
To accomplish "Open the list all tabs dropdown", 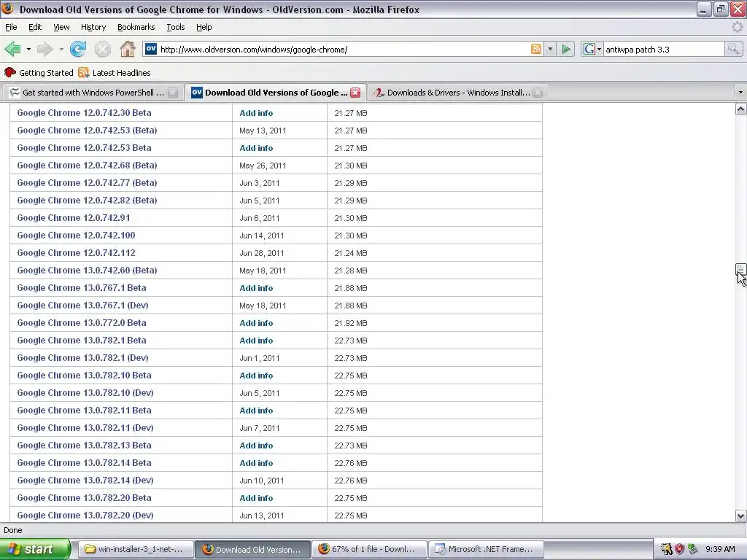I will [740, 93].
